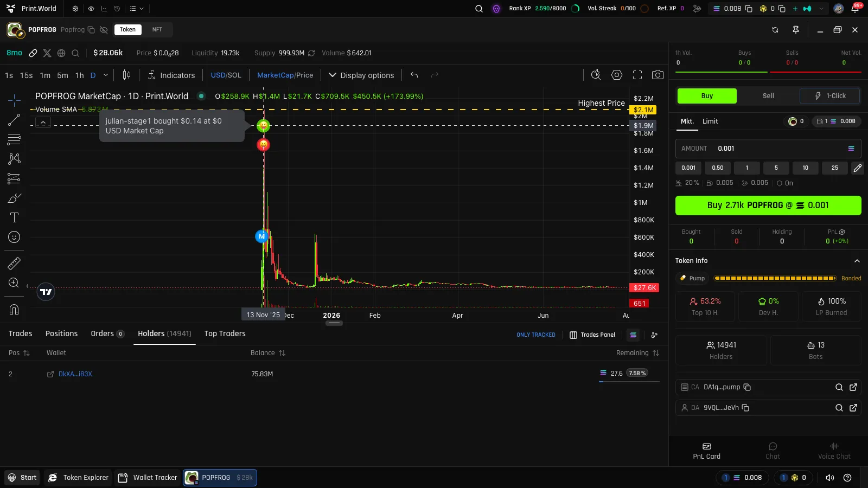Expand the timeframe dropdown next to D
Image resolution: width=868 pixels, height=488 pixels.
pos(106,75)
